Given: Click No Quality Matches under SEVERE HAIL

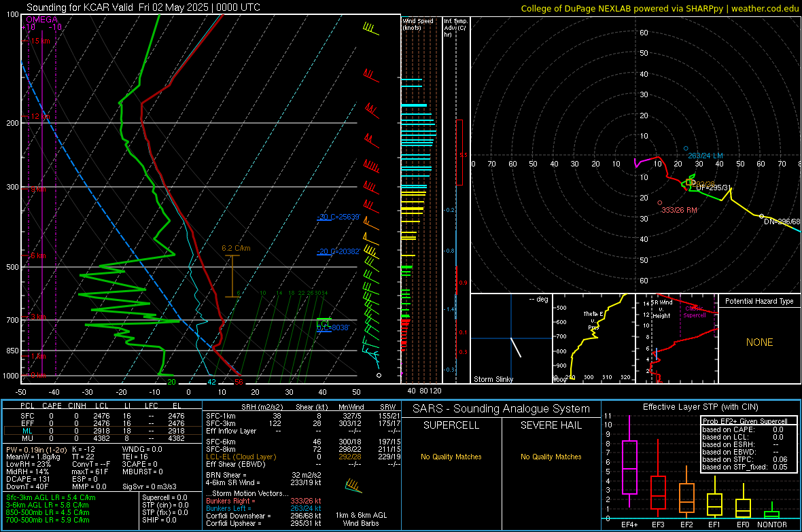Looking at the screenshot, I should 551,457.
